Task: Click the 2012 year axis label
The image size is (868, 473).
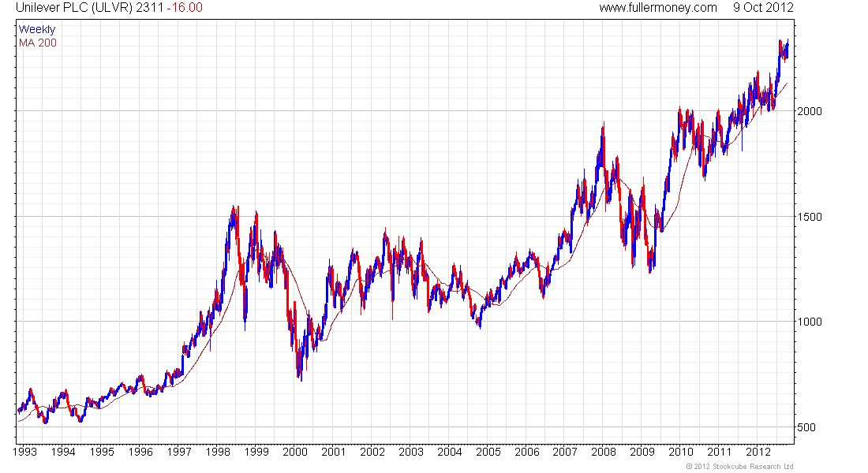Action: coord(758,452)
